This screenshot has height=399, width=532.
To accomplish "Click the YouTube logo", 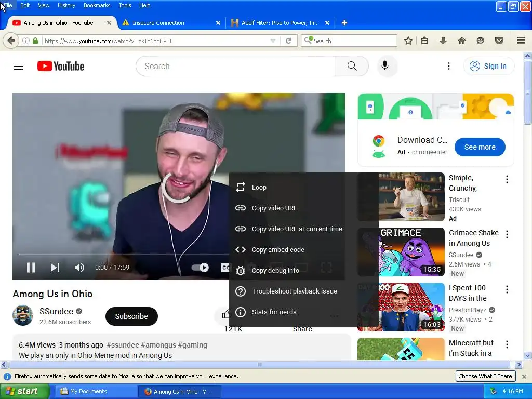I will [61, 66].
